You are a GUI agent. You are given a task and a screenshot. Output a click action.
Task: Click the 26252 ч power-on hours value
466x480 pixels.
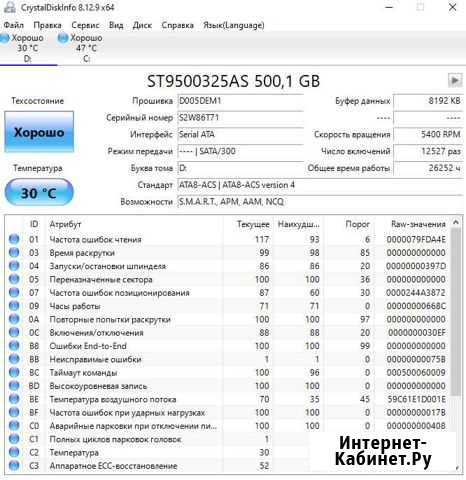tap(428, 168)
